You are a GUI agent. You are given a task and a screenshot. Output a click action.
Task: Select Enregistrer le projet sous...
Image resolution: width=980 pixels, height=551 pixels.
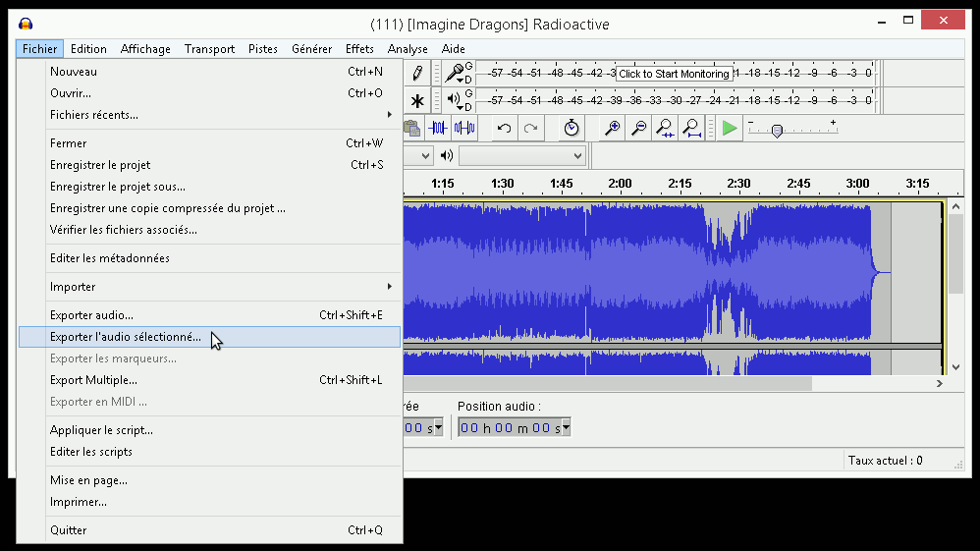pyautogui.click(x=209, y=187)
